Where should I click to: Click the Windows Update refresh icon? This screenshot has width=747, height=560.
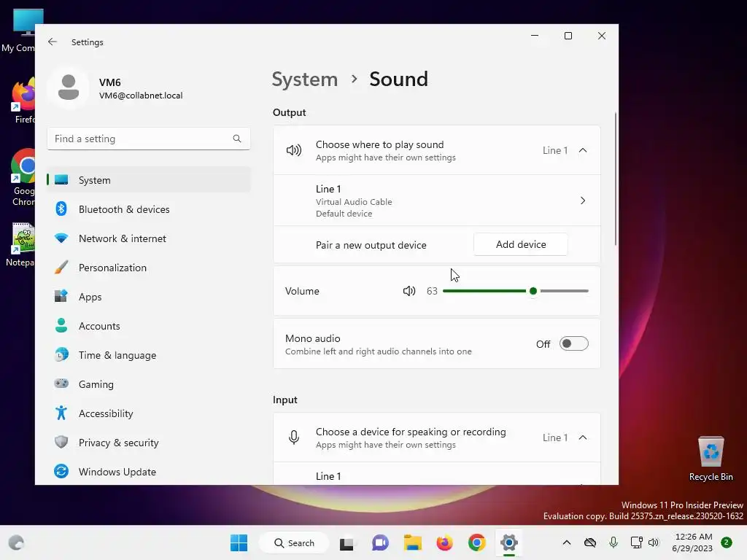(x=61, y=472)
